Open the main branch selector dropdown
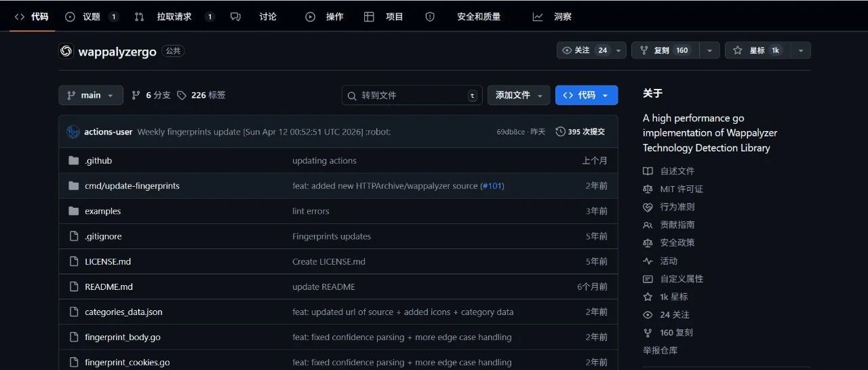Viewport: 868px width, 370px height. (91, 95)
